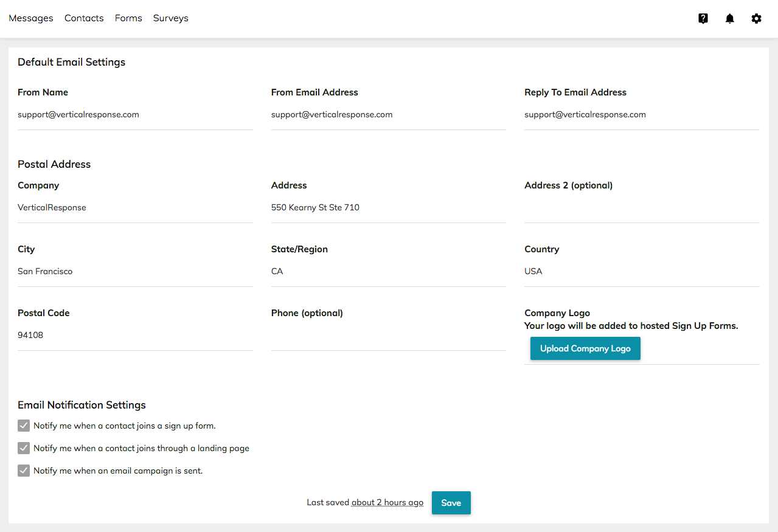Click the Email Notification Settings heading
This screenshot has width=778, height=532.
82,405
